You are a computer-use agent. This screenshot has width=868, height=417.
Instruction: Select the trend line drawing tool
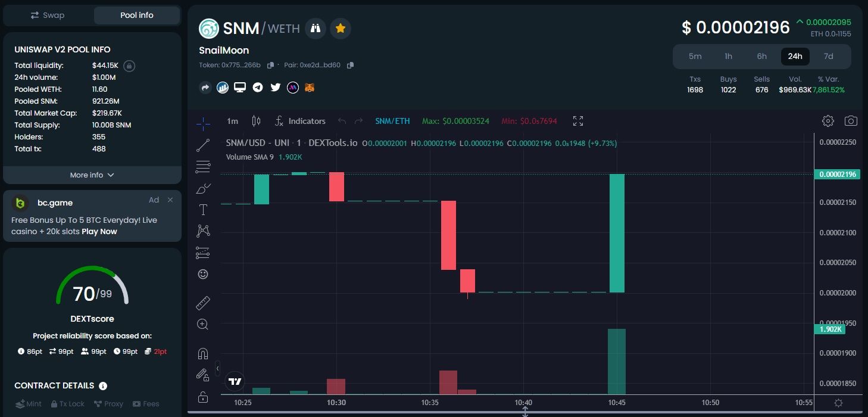(203, 145)
